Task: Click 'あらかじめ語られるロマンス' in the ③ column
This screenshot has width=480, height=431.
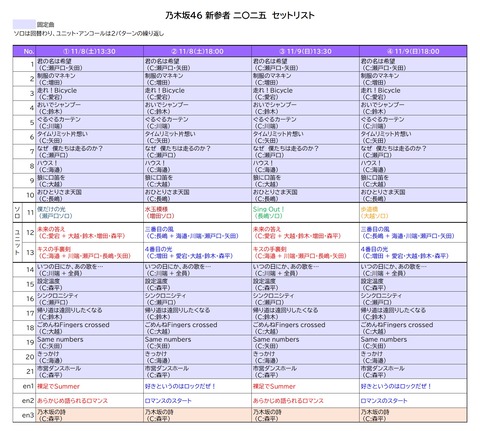Action: [288, 401]
